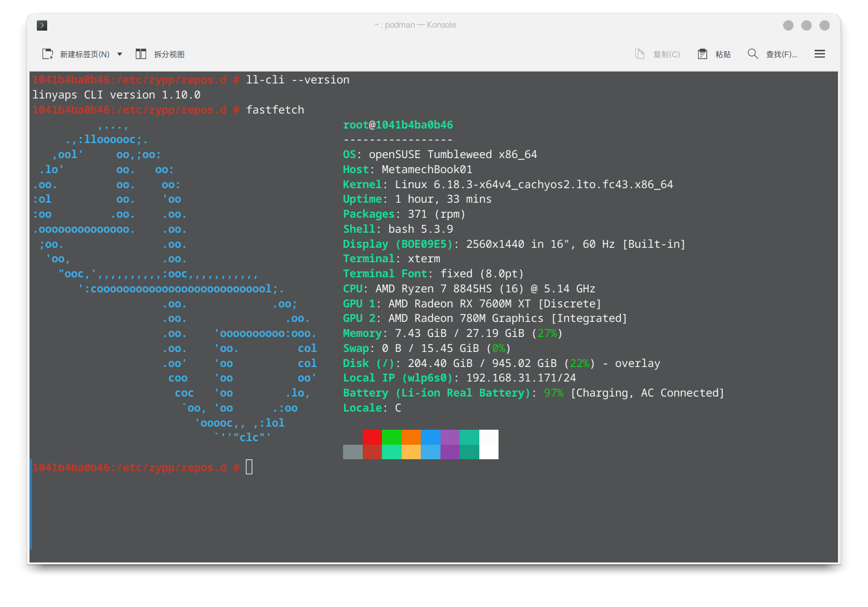The image size is (868, 607).
Task: Click the 'Packages: 371 (rpm)' line
Action: [x=404, y=214]
